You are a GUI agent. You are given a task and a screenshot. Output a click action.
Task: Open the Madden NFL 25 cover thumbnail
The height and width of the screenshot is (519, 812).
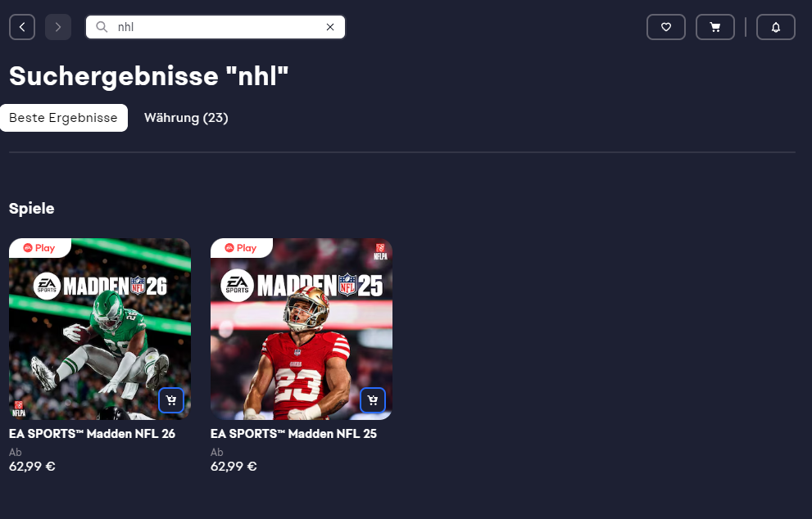tap(302, 329)
